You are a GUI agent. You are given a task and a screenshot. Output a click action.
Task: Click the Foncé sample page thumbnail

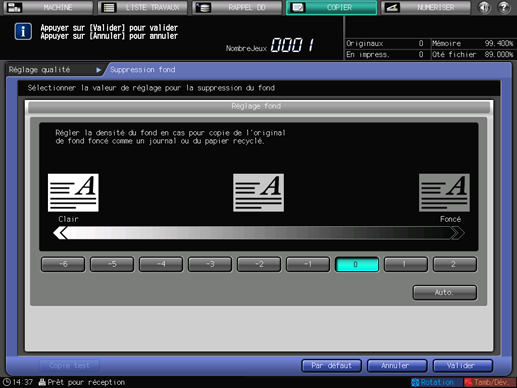click(x=444, y=192)
